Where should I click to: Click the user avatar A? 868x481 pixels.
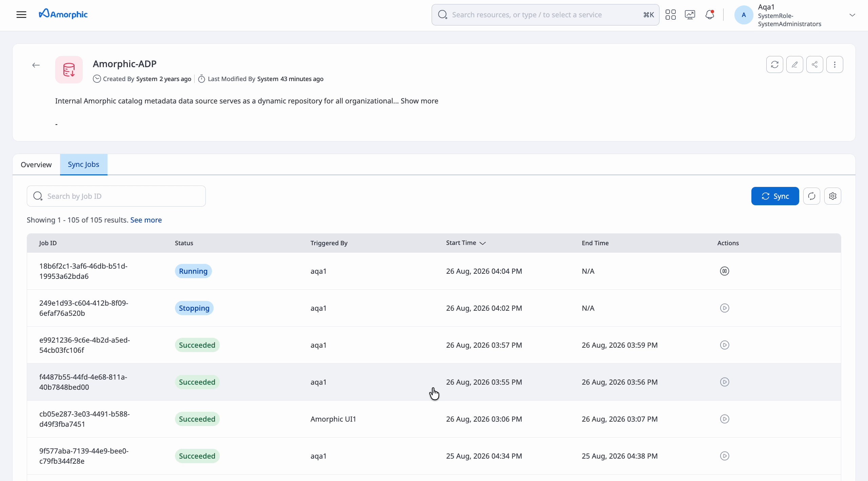744,15
